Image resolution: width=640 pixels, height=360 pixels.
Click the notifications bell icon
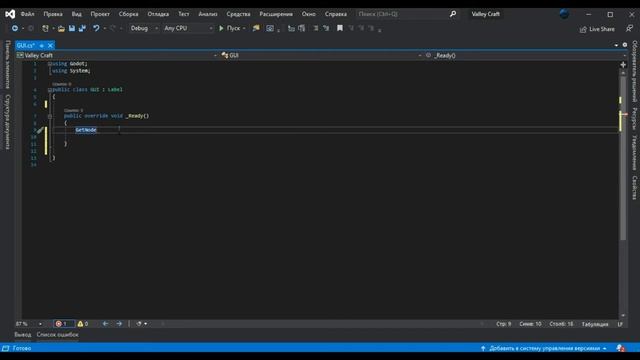pos(620,348)
